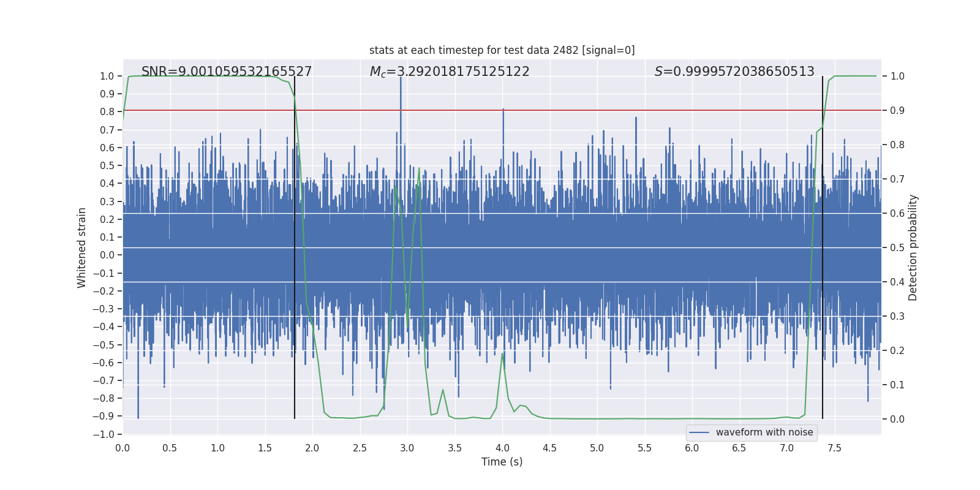Click the blue line sample in legend
Image resolution: width=980 pixels, height=490 pixels.
(699, 432)
